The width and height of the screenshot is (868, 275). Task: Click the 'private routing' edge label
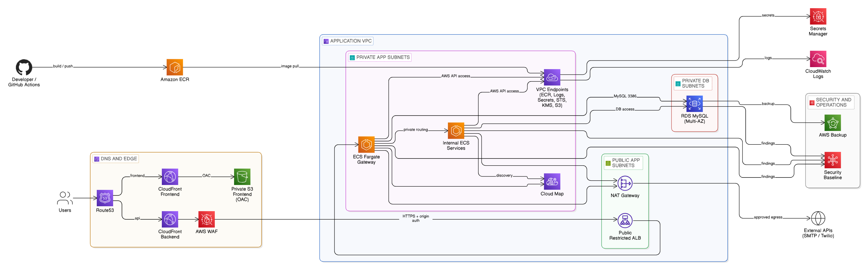click(x=416, y=130)
